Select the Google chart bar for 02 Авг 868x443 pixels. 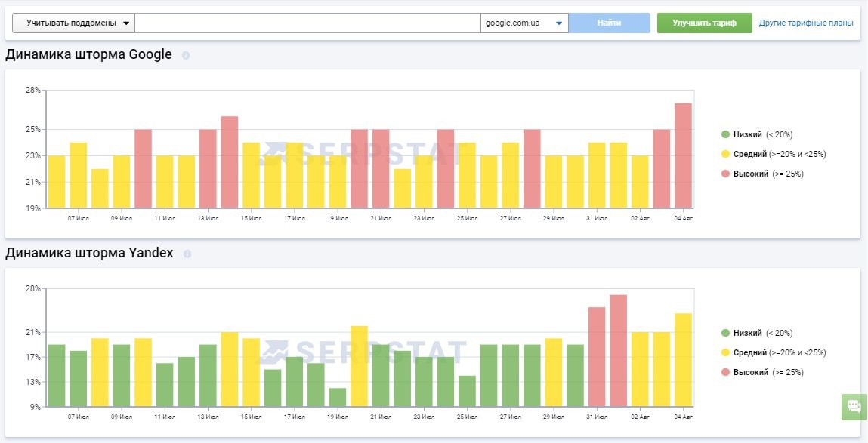[x=640, y=182]
